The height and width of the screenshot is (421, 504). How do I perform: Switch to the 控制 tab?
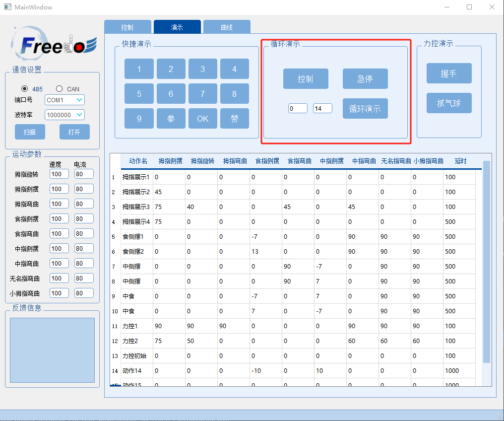[127, 27]
